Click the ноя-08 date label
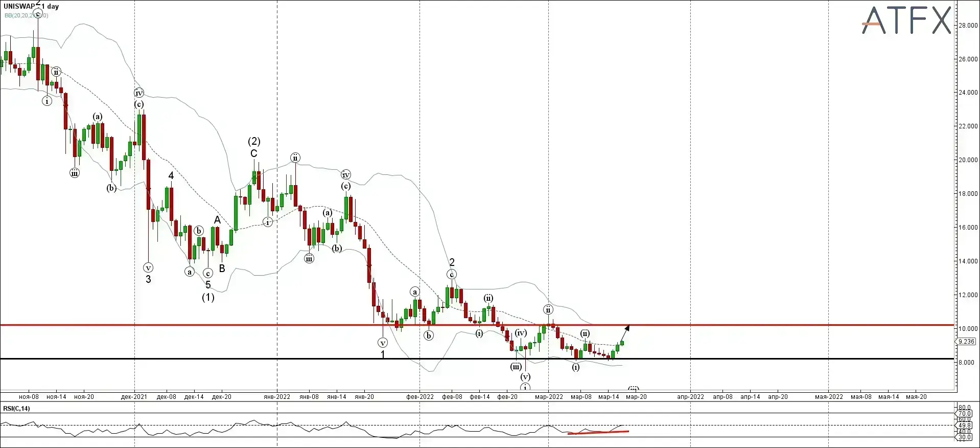Viewport: 980px width, 448px height. [x=29, y=396]
